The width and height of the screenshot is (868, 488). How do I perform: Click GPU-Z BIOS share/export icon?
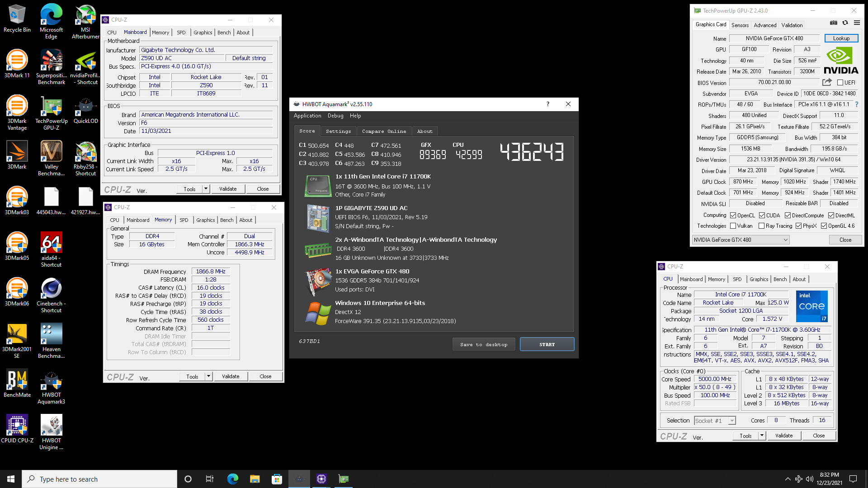pyautogui.click(x=827, y=82)
